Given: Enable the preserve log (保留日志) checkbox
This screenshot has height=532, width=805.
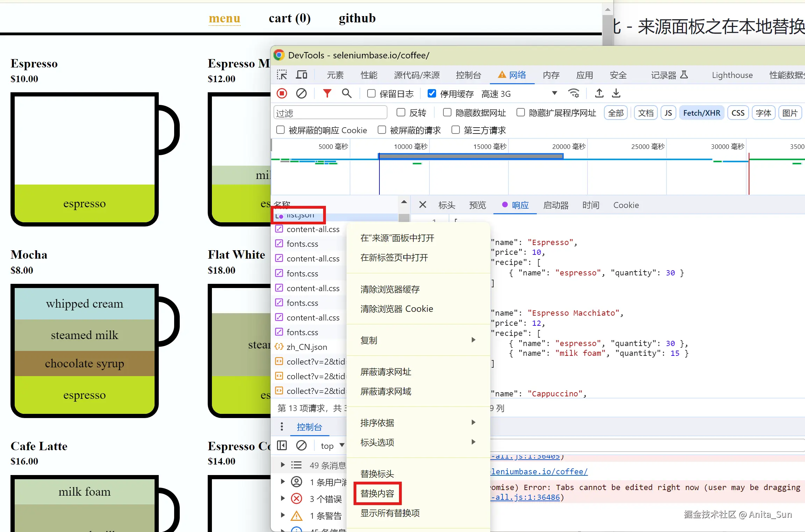Looking at the screenshot, I should (371, 93).
